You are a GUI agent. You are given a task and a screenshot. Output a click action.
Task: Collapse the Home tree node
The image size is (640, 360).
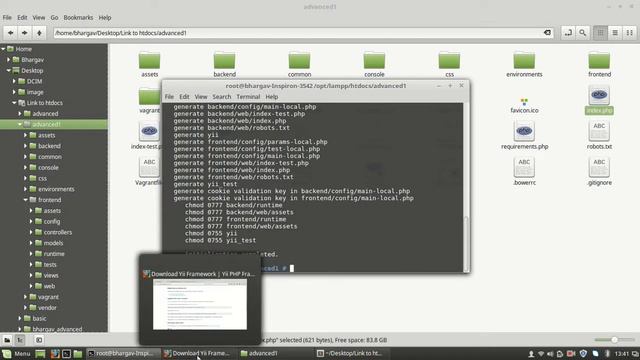3,49
